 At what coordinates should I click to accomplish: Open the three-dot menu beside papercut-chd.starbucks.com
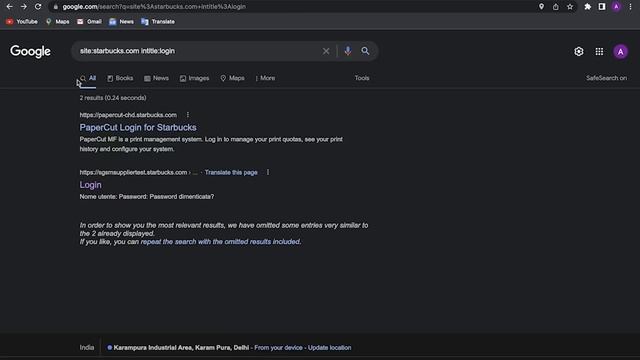188,115
